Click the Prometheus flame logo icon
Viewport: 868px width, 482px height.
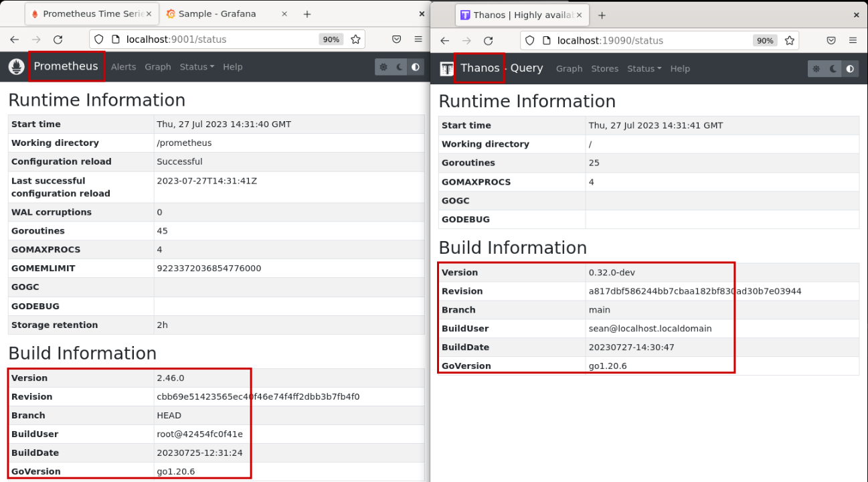coord(17,67)
